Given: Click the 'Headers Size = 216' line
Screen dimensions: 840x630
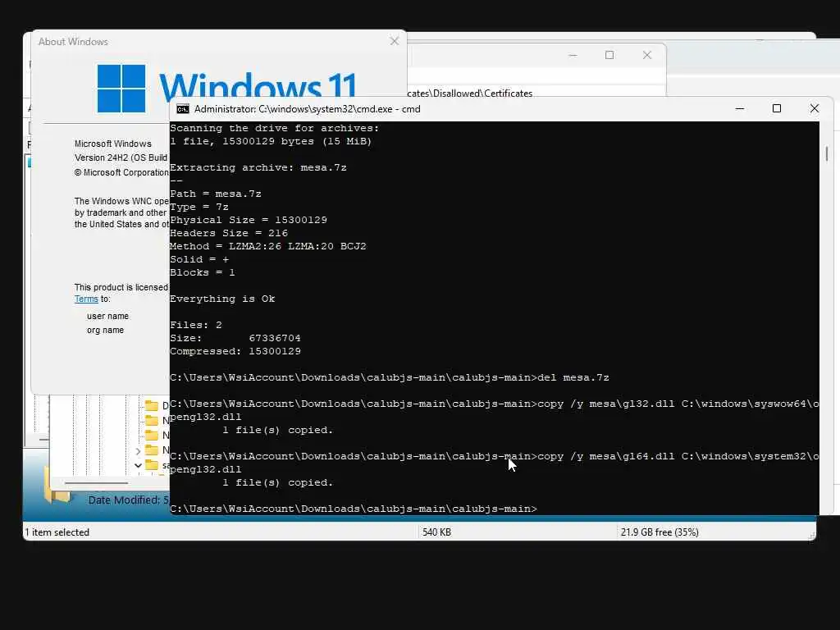Looking at the screenshot, I should pyautogui.click(x=229, y=233).
